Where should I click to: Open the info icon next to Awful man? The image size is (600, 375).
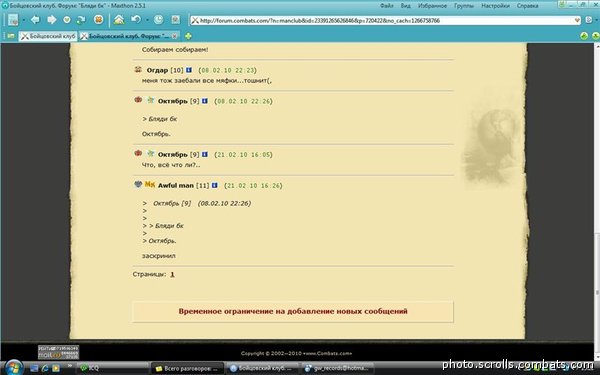215,186
